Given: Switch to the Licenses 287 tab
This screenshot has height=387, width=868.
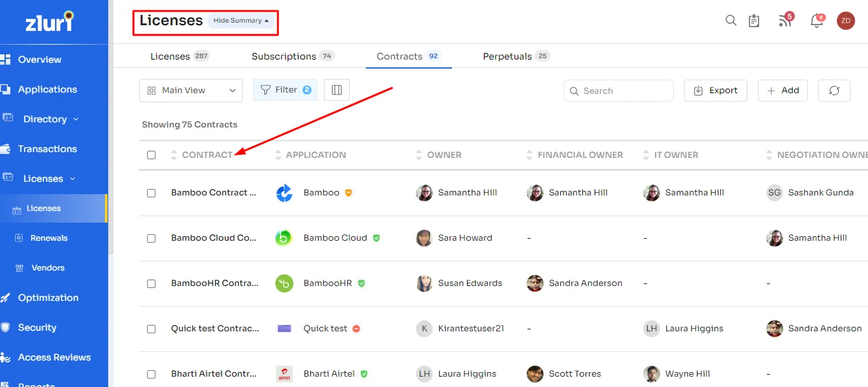Looking at the screenshot, I should (x=179, y=56).
